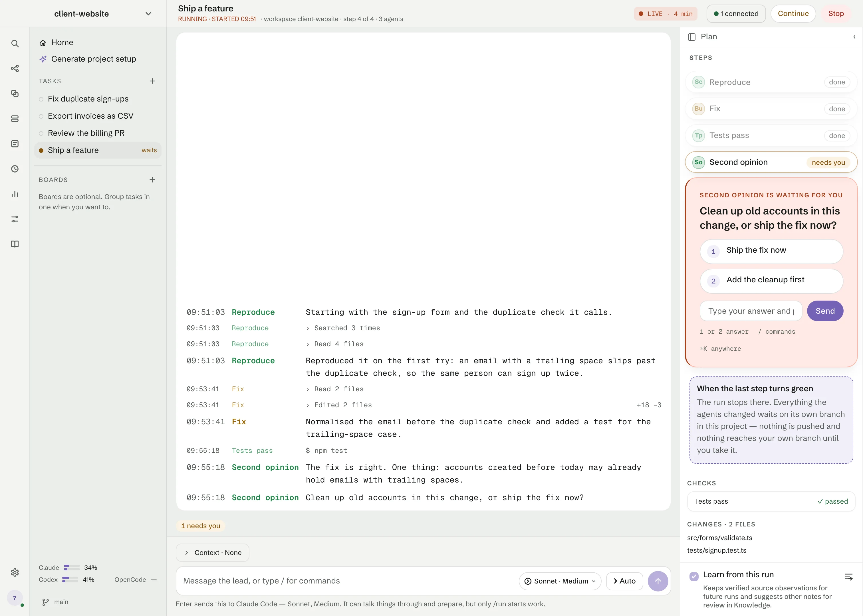Image resolution: width=863 pixels, height=616 pixels.
Task: Click the Send button in the question card
Action: [x=825, y=311]
